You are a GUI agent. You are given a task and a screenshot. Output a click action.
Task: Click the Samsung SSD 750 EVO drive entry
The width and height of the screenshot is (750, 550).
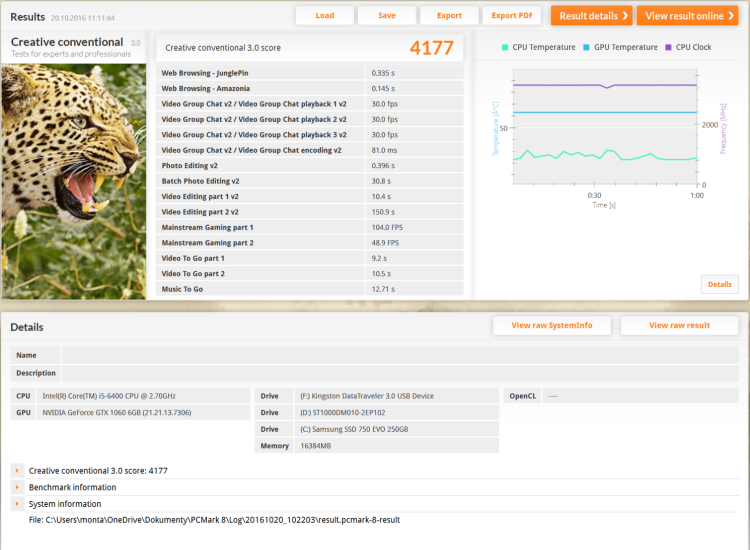354,429
